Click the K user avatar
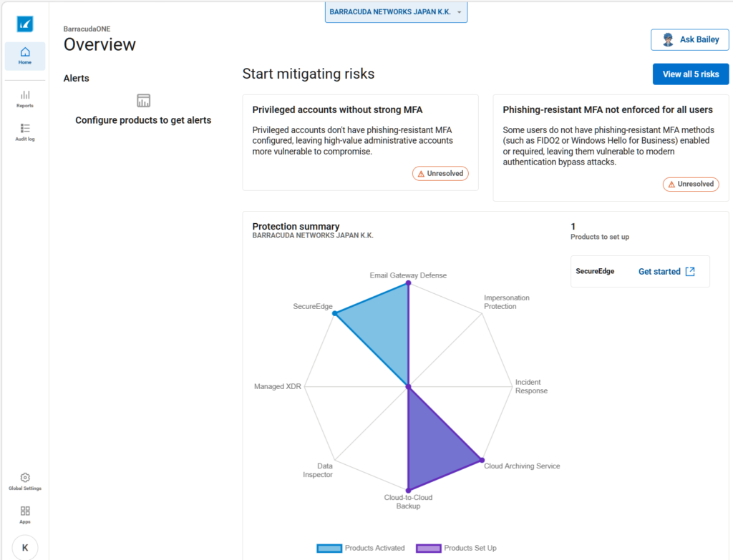This screenshot has height=560, width=733. coord(25,547)
